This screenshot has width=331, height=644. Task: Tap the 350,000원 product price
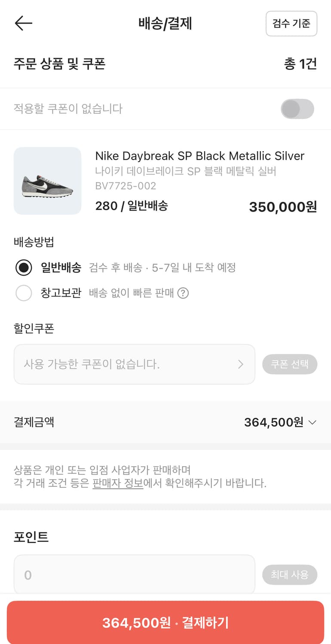click(x=283, y=207)
